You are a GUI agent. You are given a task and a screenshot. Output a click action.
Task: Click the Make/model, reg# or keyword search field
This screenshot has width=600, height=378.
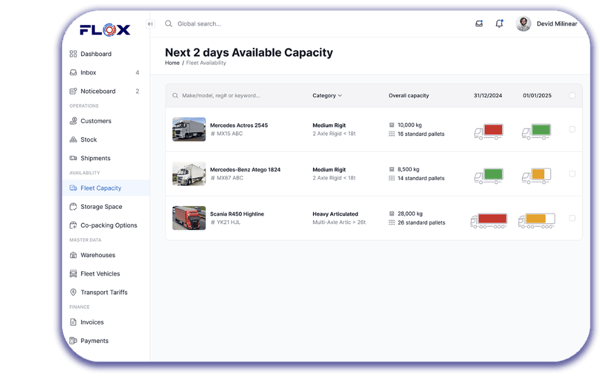tap(221, 96)
